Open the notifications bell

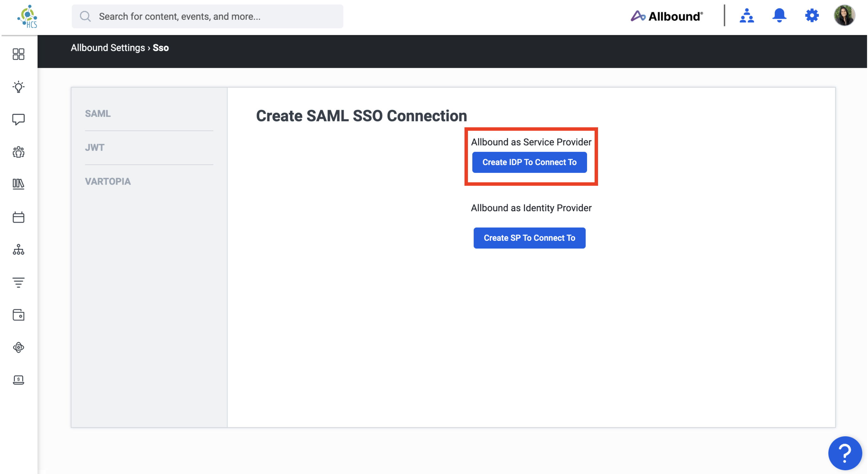tap(779, 15)
